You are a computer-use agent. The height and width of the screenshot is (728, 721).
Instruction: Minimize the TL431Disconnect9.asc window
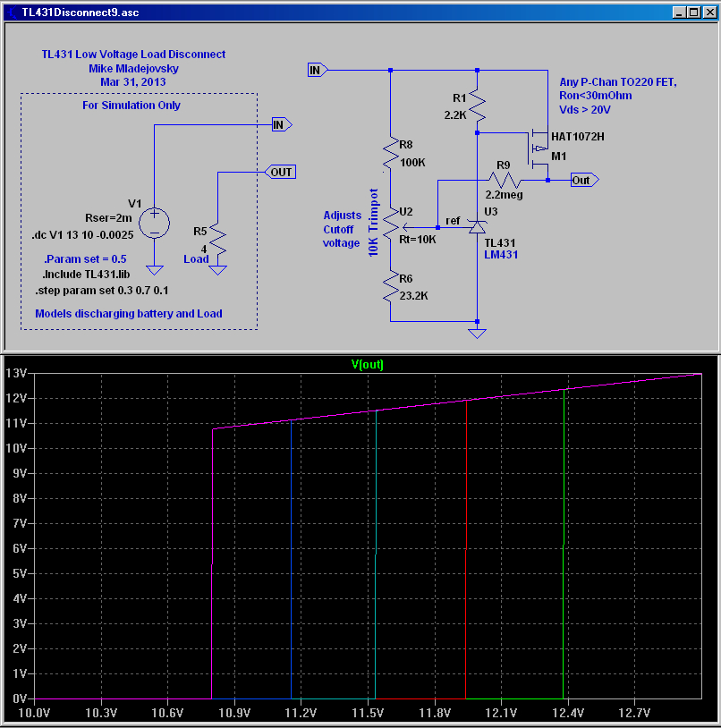coord(679,13)
